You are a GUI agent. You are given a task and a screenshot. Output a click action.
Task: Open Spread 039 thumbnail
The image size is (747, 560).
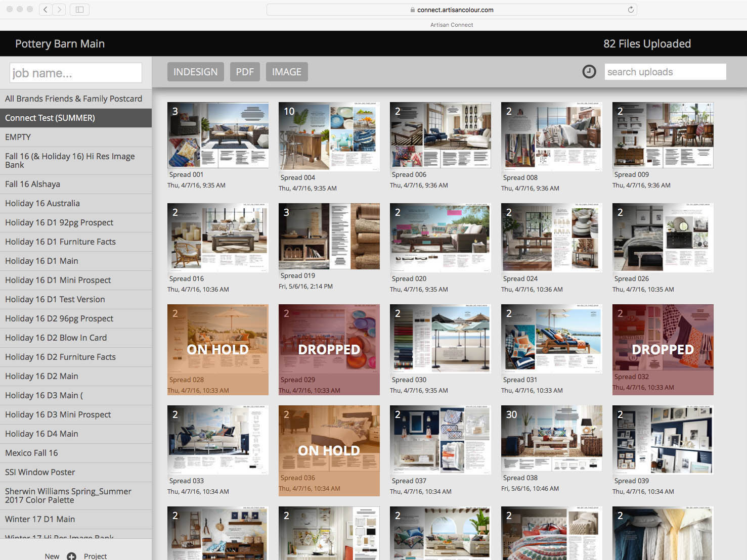[x=663, y=440]
